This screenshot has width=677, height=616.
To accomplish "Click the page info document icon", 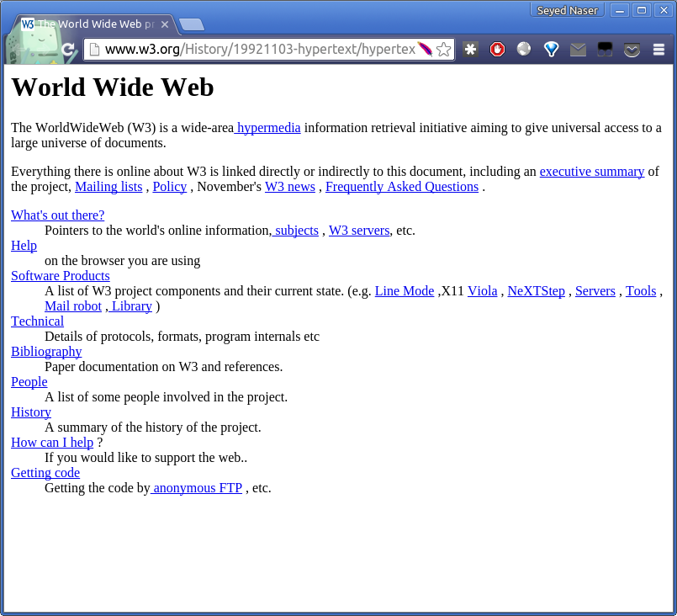I will tap(94, 50).
